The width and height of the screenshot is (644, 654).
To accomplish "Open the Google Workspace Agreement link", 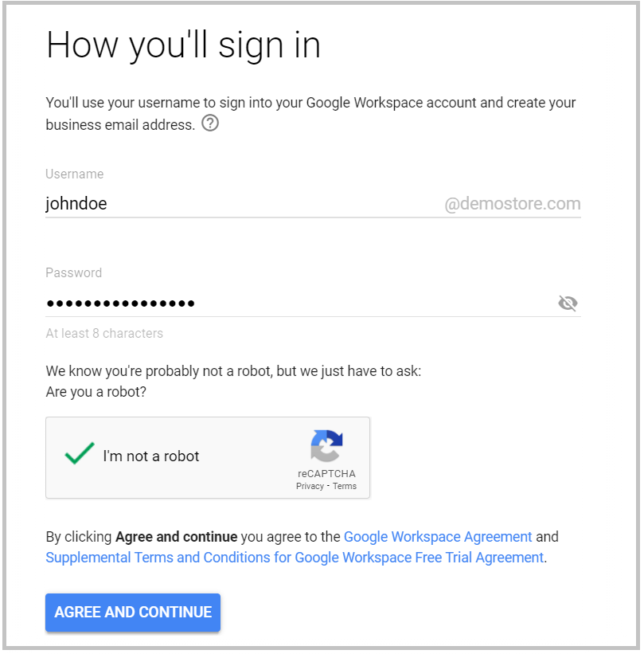I will click(438, 537).
